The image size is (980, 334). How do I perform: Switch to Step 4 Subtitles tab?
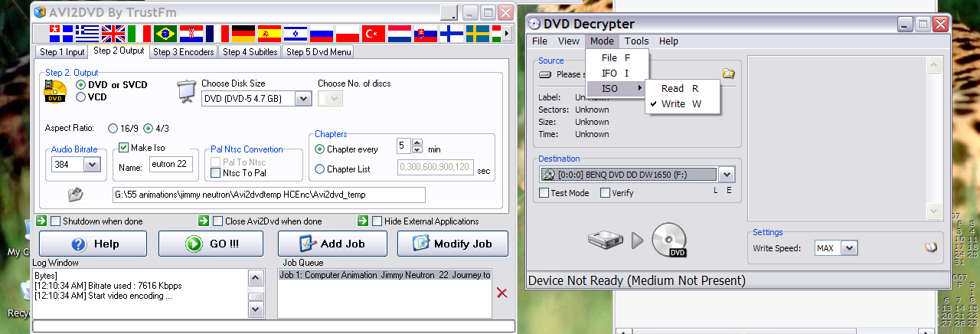[x=250, y=52]
